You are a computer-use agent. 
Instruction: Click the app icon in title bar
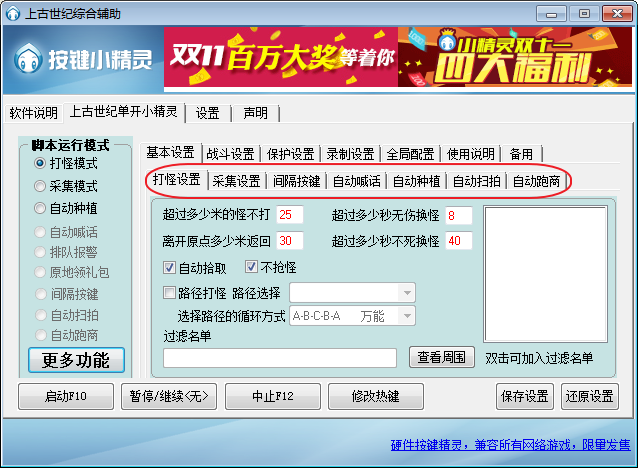coord(13,13)
